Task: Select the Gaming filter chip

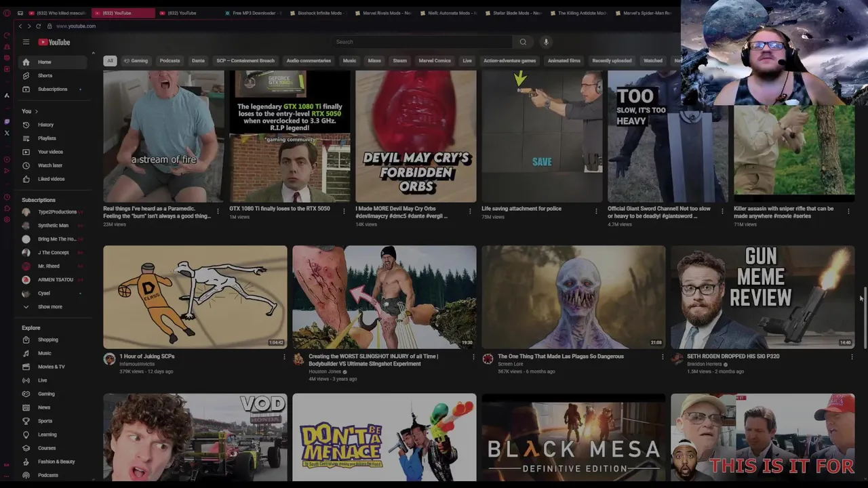Action: (x=136, y=61)
